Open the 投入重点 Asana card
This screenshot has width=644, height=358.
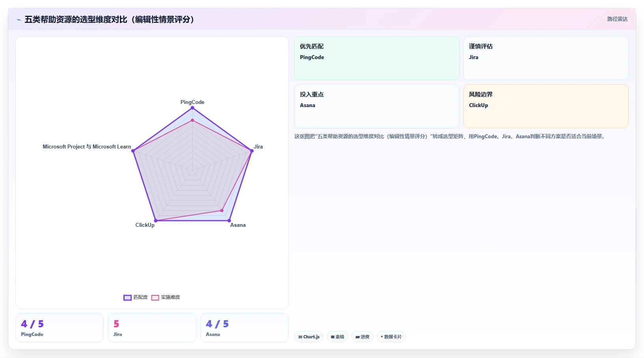pyautogui.click(x=377, y=106)
